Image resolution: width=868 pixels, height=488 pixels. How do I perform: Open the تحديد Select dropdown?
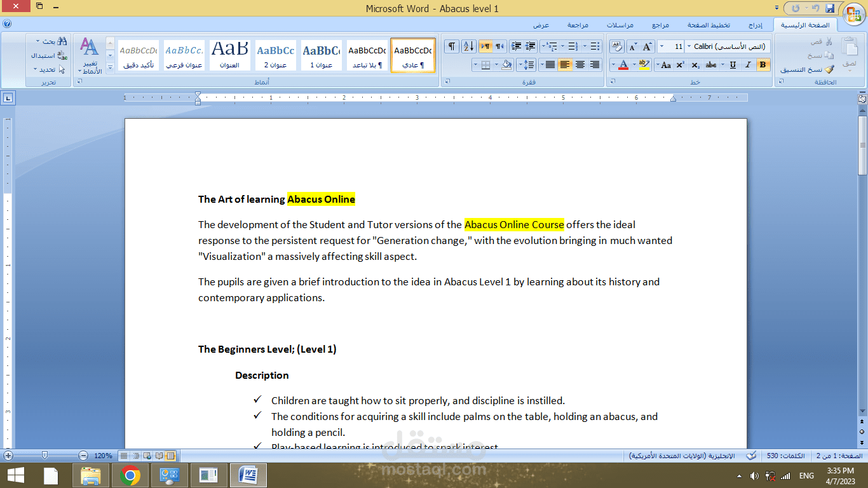pos(49,69)
